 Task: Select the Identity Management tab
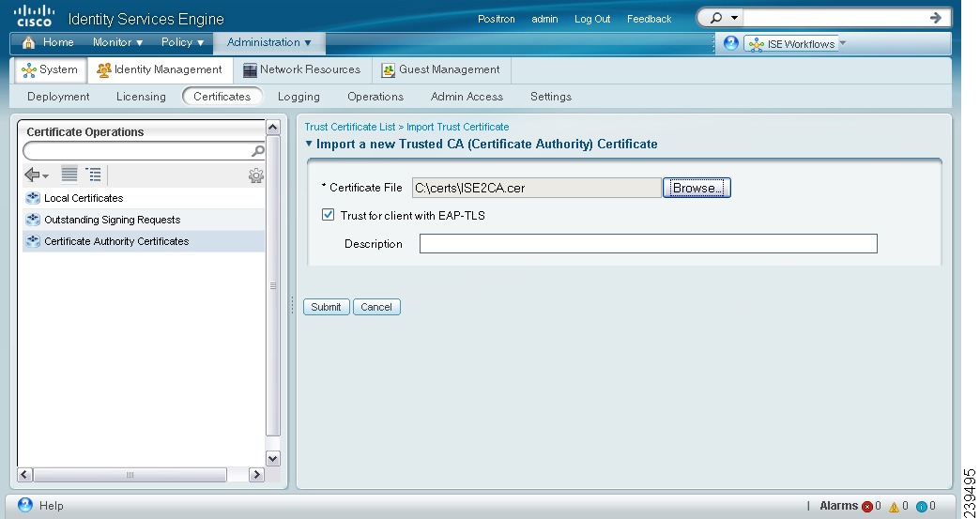[x=160, y=70]
